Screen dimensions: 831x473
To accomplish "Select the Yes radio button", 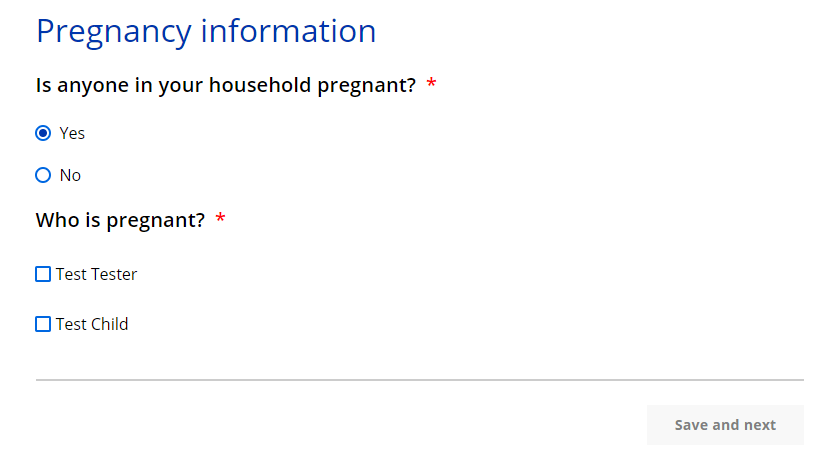I will pyautogui.click(x=43, y=133).
